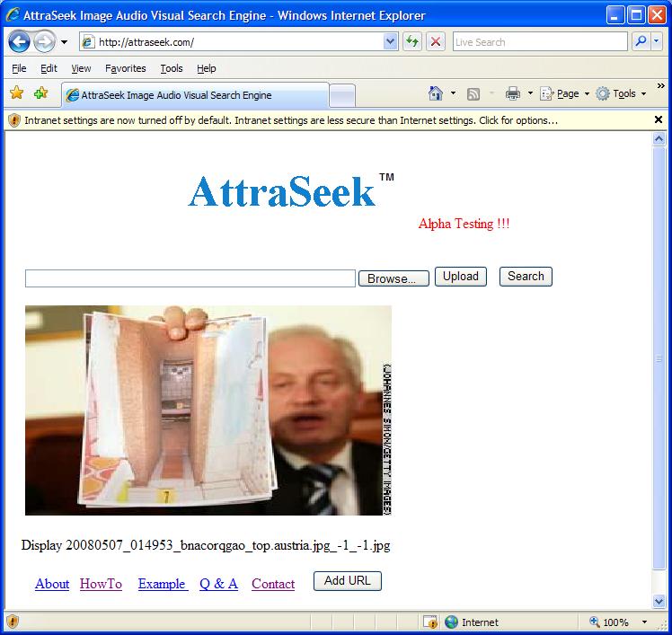672x635 pixels.
Task: Open the File menu
Action: point(19,68)
